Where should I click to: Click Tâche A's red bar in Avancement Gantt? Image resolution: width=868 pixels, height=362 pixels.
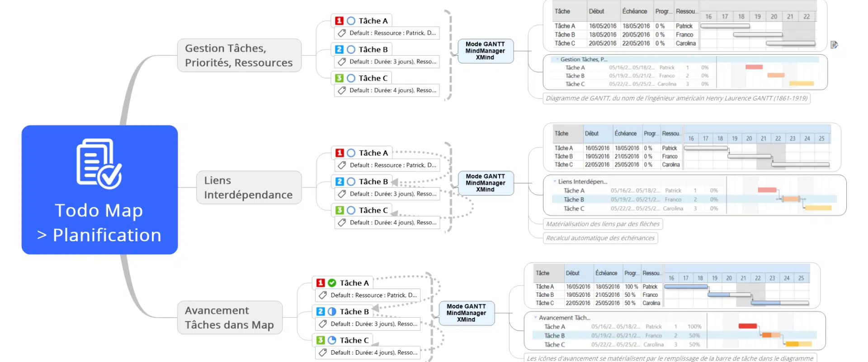tap(747, 326)
